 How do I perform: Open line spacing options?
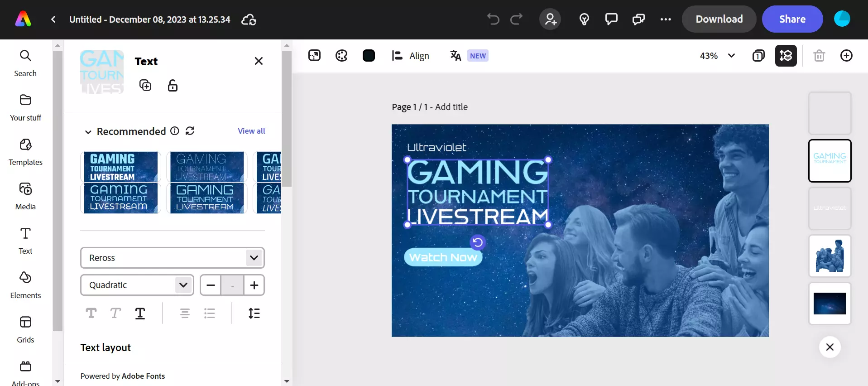pyautogui.click(x=254, y=313)
